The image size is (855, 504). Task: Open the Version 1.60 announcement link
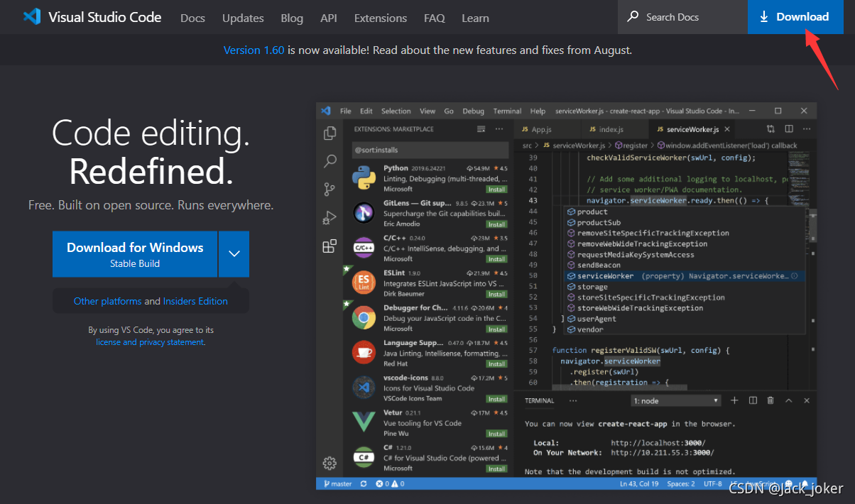254,50
